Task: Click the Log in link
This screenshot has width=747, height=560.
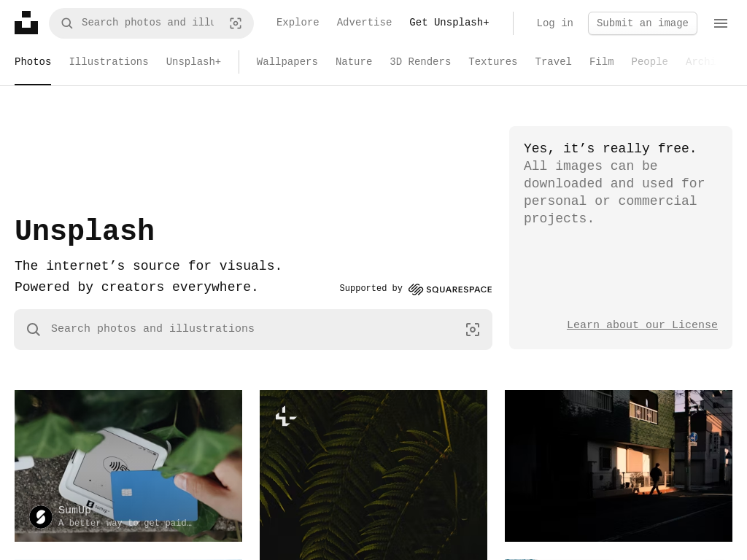Action: click(554, 23)
